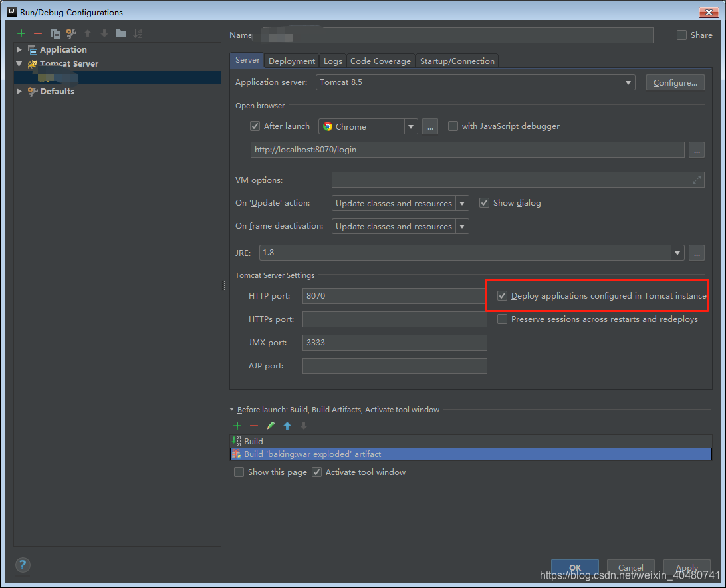The height and width of the screenshot is (588, 726).
Task: Click JMX port field showing 3333
Action: (394, 343)
